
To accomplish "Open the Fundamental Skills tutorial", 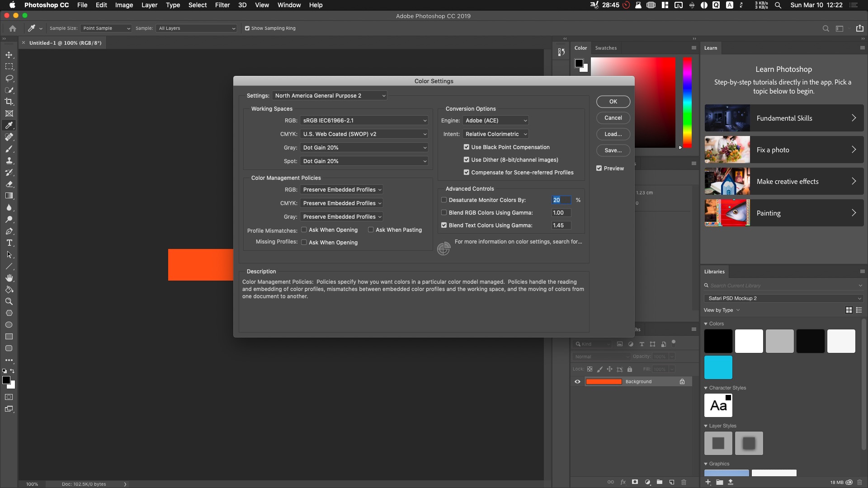I will 784,118.
